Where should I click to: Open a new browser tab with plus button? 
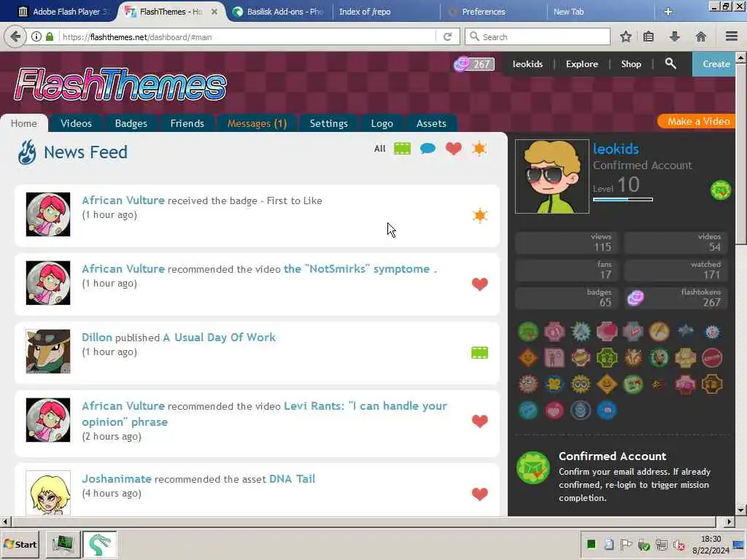pos(668,12)
